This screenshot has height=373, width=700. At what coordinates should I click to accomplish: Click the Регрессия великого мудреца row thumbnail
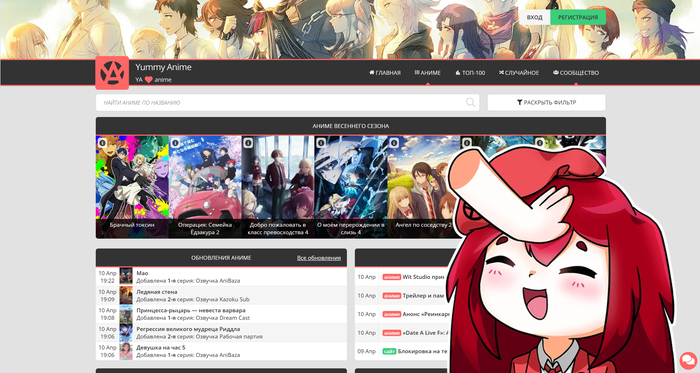[126, 333]
